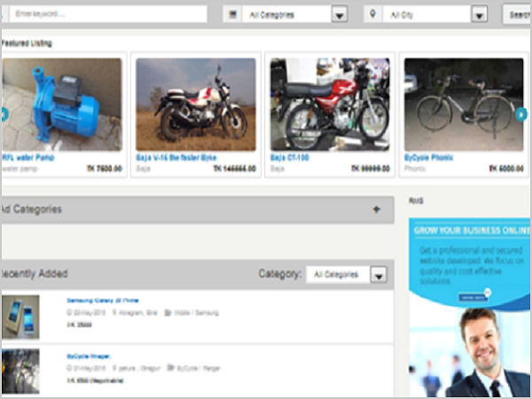Screen dimensions: 532x399
Task: Click the featured carousel previous arrow
Action: coord(4,114)
